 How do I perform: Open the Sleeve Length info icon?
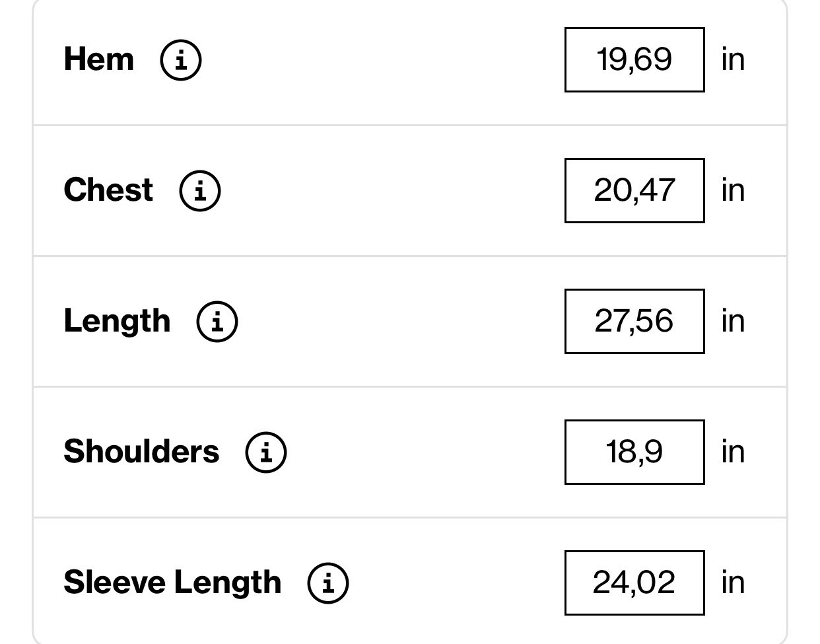click(328, 583)
